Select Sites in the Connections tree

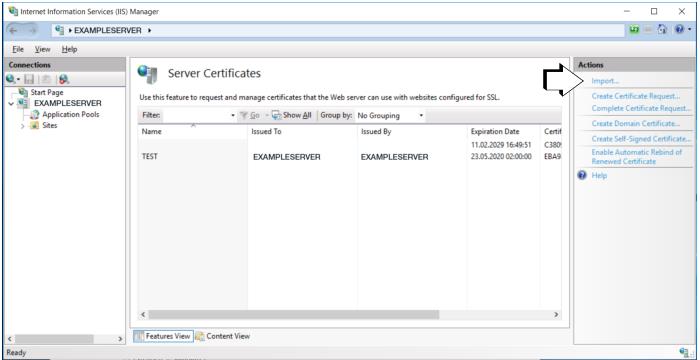click(x=50, y=126)
